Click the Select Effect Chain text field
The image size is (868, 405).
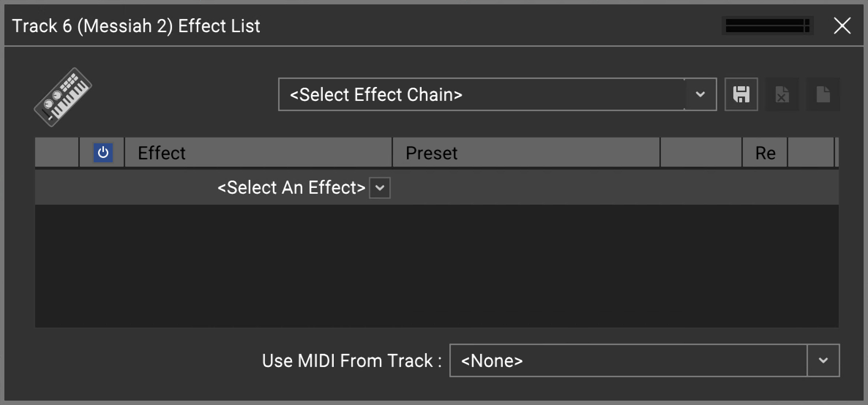(481, 94)
